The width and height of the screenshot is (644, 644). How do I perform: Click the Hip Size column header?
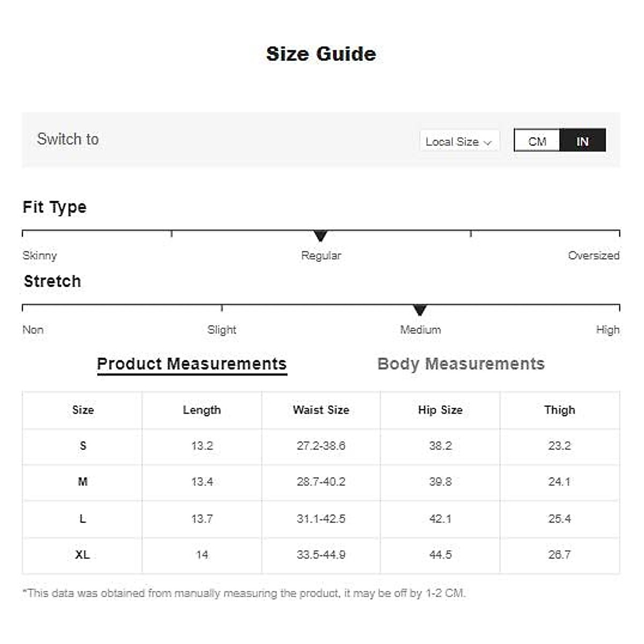[x=440, y=410]
